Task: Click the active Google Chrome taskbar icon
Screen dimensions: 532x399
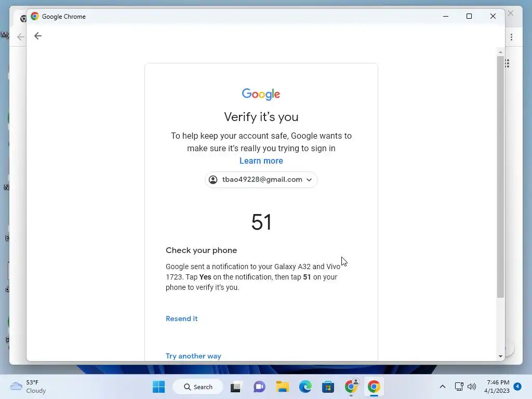Action: tap(374, 387)
